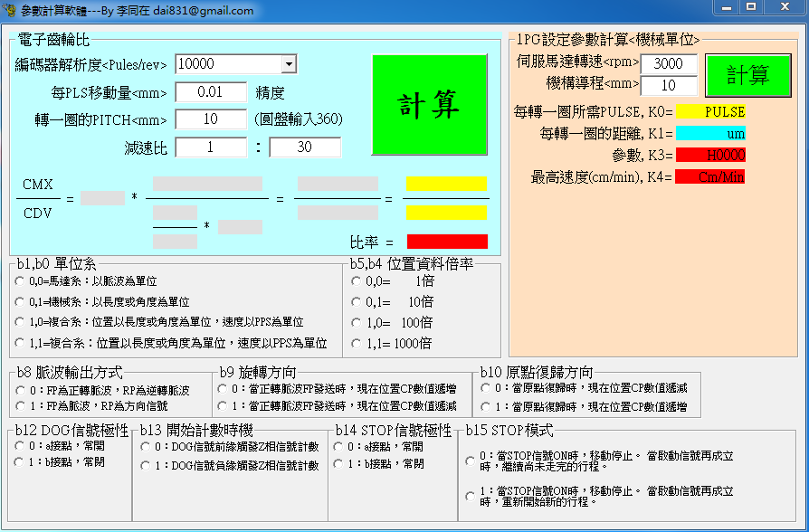Choose 0,1=機械系 in b1,b0 單位系
The image size is (809, 532).
[20, 301]
